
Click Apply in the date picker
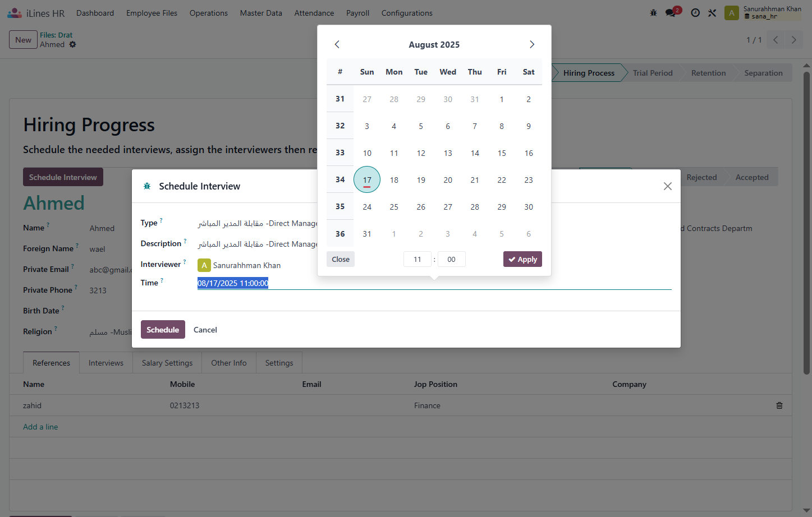(522, 259)
